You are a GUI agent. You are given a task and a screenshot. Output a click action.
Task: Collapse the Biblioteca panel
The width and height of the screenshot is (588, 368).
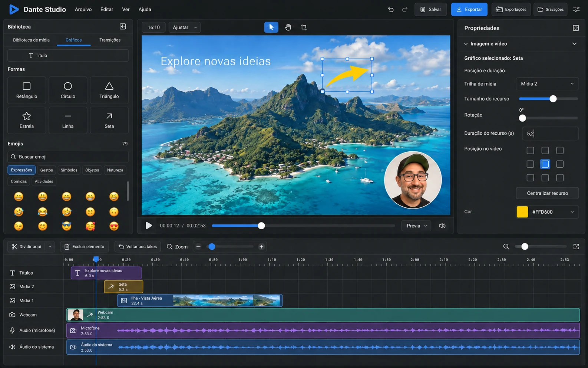click(123, 26)
